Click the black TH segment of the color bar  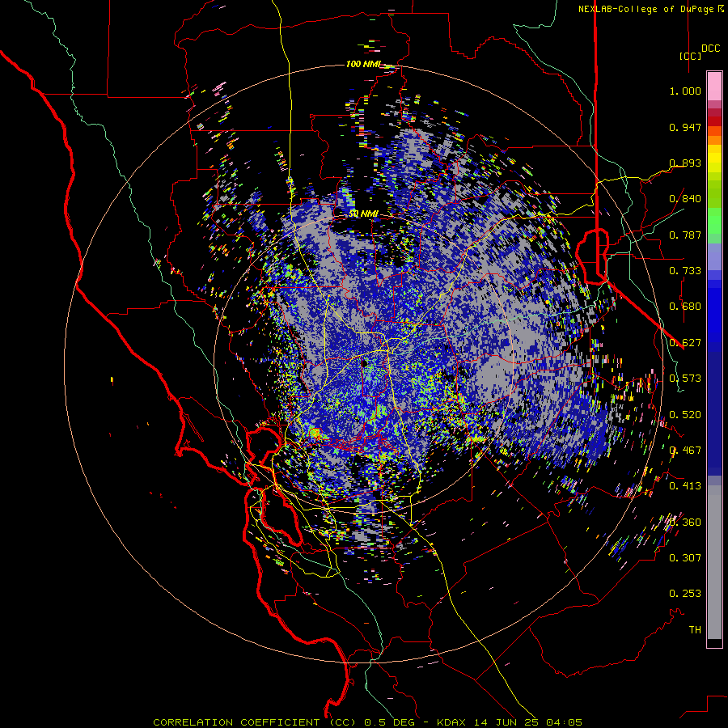tap(714, 642)
